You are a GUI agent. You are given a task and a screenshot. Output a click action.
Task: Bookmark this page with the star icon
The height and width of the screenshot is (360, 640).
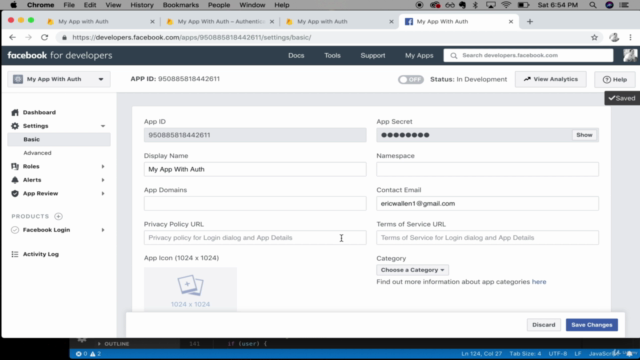coord(594,37)
